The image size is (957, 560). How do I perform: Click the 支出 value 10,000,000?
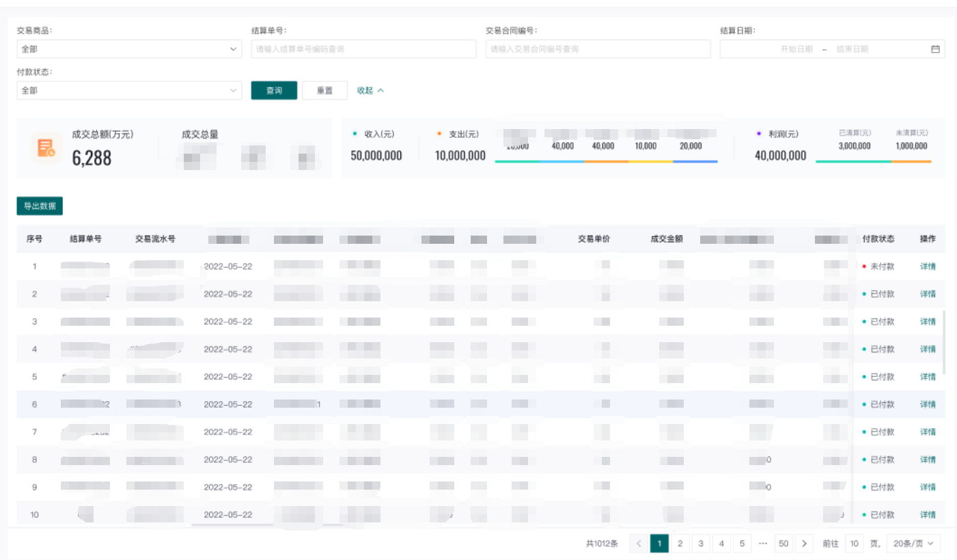(460, 156)
